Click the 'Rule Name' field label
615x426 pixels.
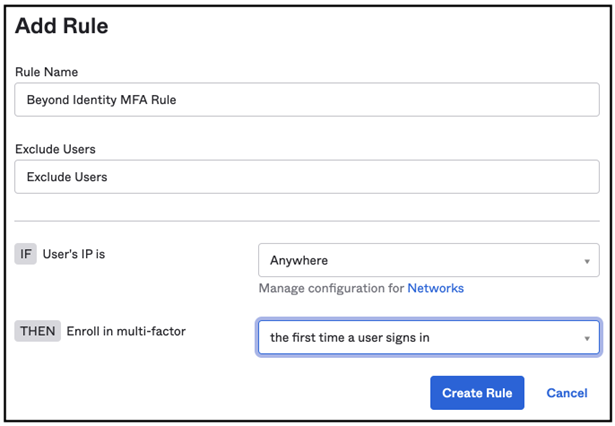click(x=46, y=71)
